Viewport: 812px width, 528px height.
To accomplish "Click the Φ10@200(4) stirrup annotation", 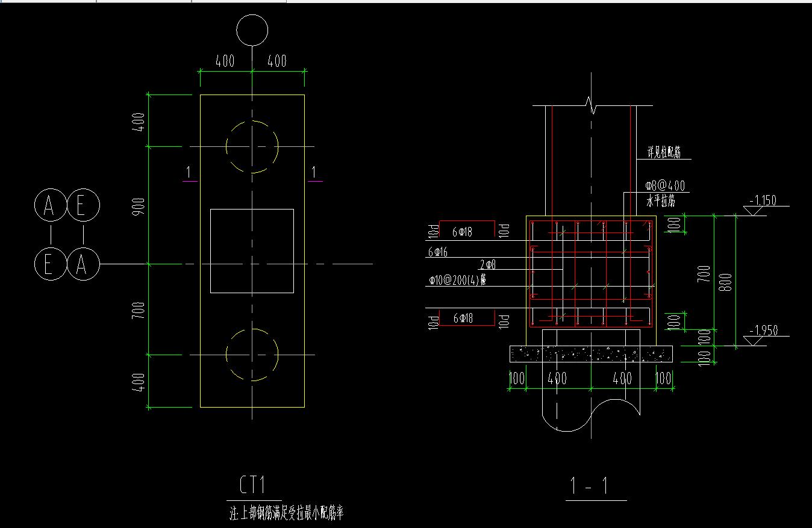I will click(457, 281).
